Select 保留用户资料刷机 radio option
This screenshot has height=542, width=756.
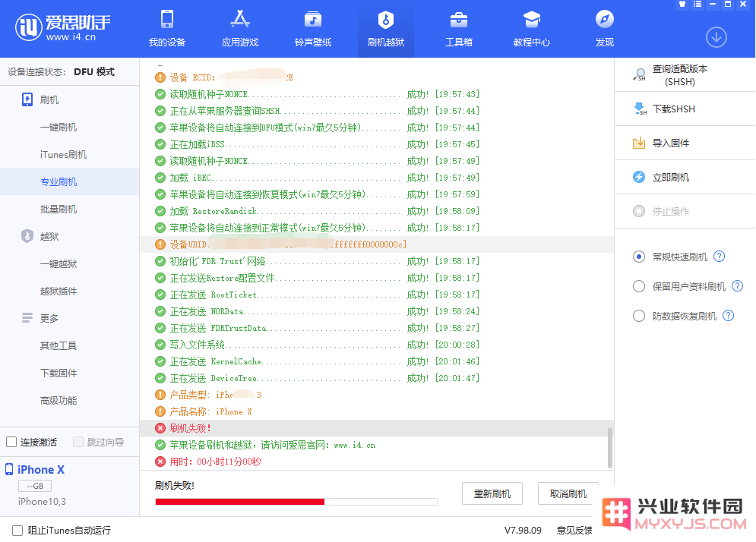point(639,286)
